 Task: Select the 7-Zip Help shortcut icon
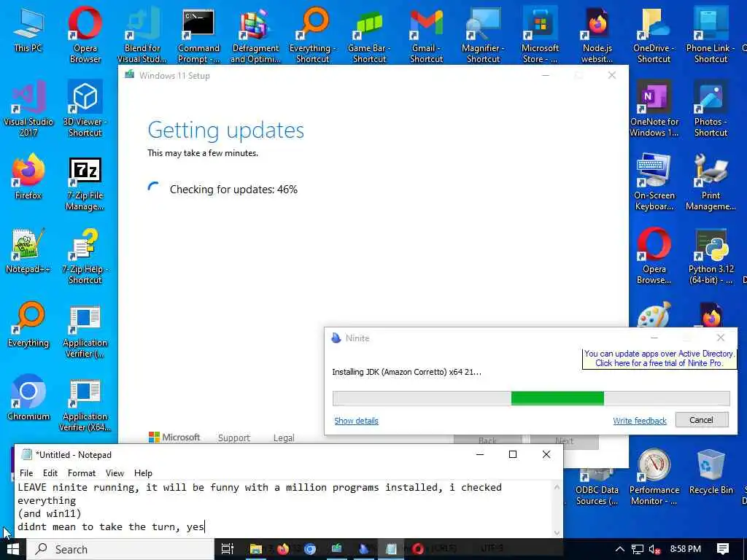[x=85, y=256]
